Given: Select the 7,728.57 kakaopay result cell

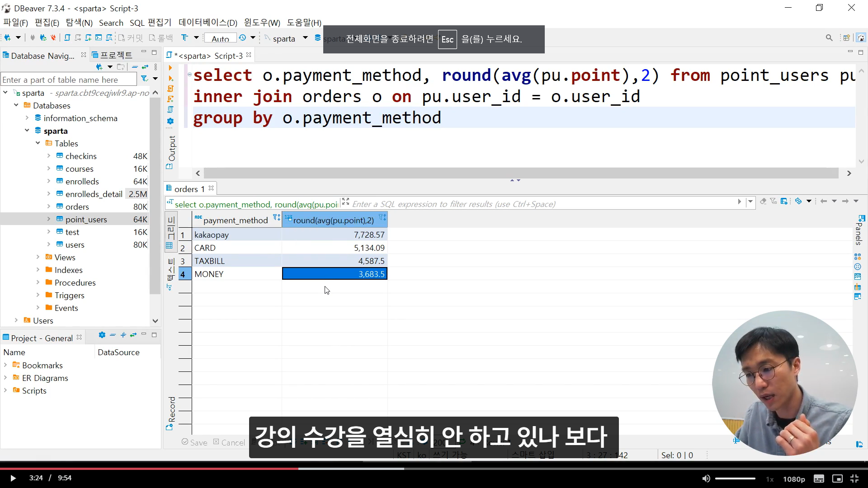Looking at the screenshot, I should click(x=335, y=235).
